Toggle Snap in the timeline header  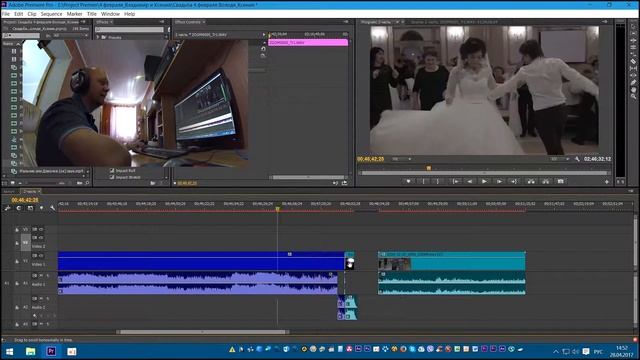pyautogui.click(x=19, y=208)
